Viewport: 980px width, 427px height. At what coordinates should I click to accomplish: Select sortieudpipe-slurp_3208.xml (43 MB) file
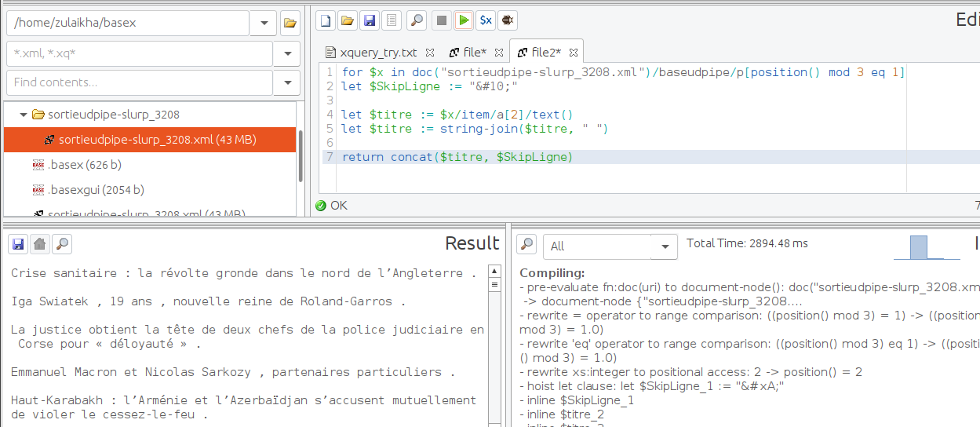point(150,140)
